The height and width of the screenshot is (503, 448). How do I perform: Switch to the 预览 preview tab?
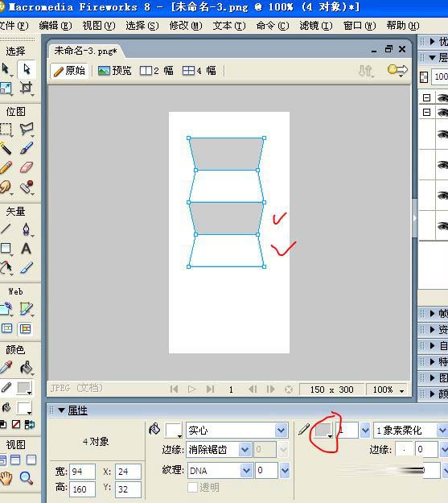pyautogui.click(x=115, y=71)
